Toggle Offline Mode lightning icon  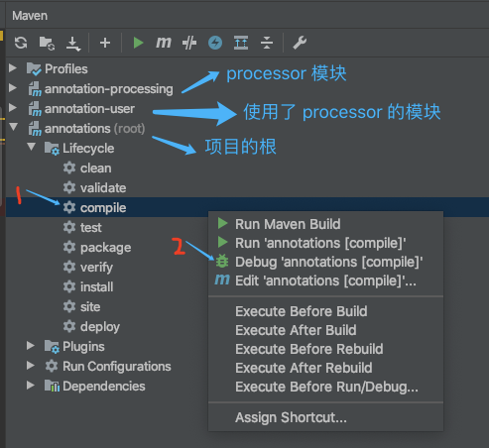pos(215,43)
